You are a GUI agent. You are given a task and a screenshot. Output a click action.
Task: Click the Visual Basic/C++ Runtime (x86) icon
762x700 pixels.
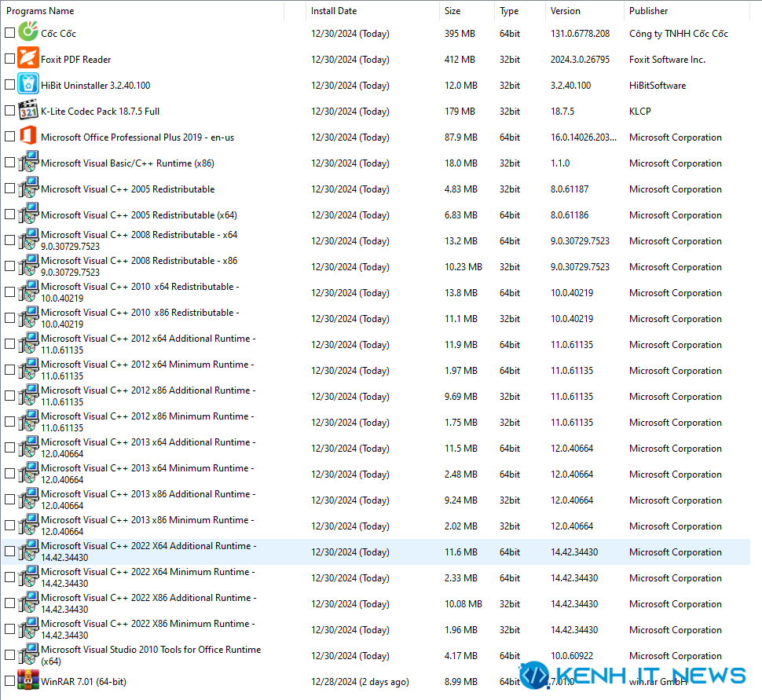(x=28, y=161)
